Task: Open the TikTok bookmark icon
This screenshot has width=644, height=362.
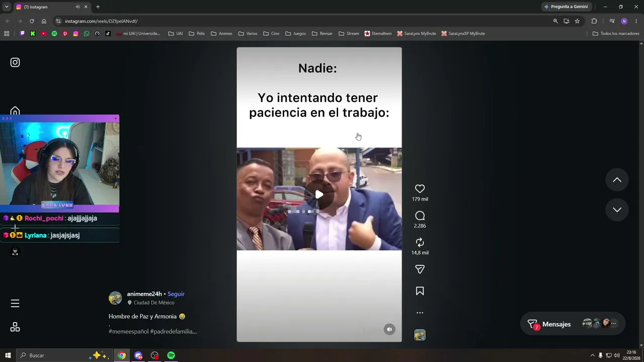Action: [x=108, y=34]
